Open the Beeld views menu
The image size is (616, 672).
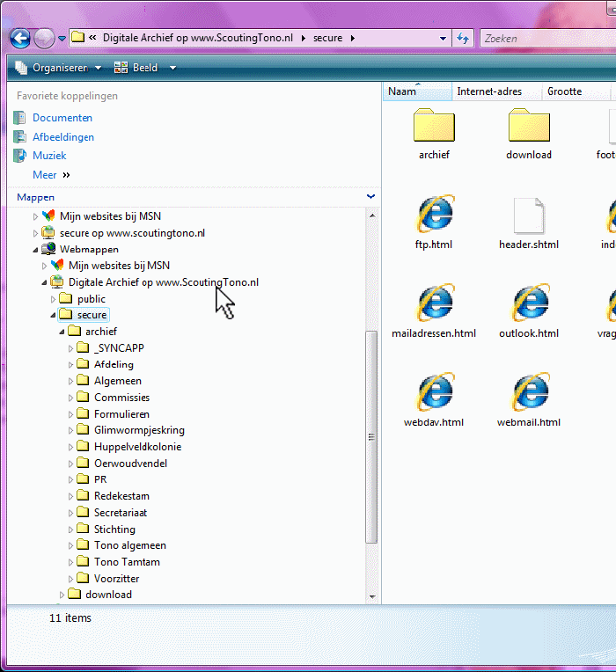point(143,68)
